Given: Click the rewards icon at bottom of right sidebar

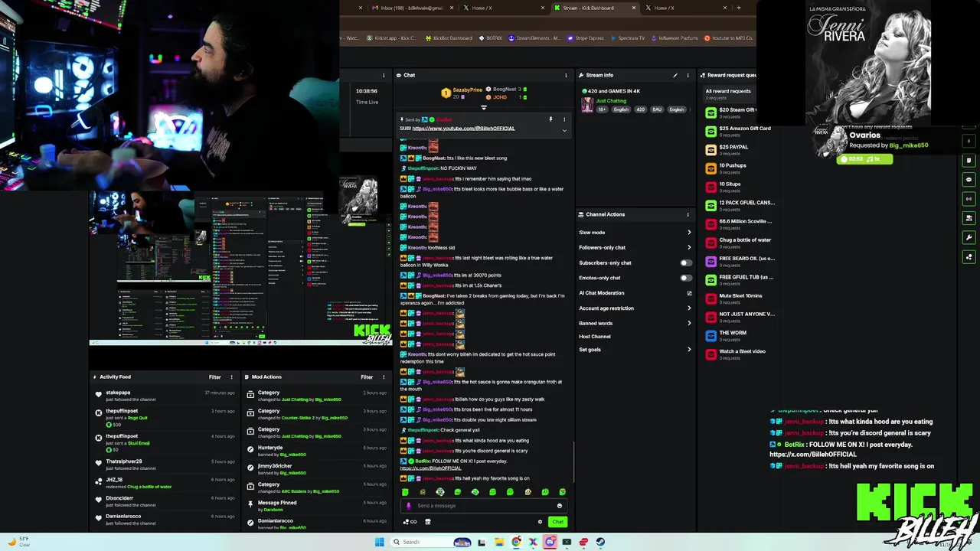Looking at the screenshot, I should tap(969, 257).
